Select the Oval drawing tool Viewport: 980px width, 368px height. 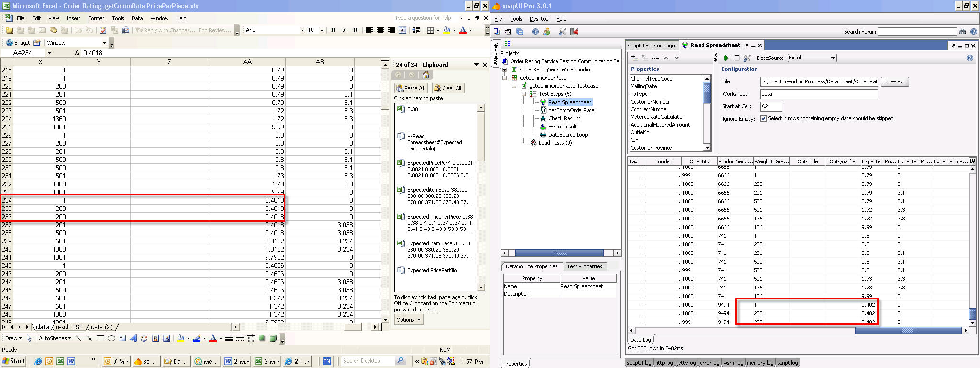pyautogui.click(x=111, y=338)
